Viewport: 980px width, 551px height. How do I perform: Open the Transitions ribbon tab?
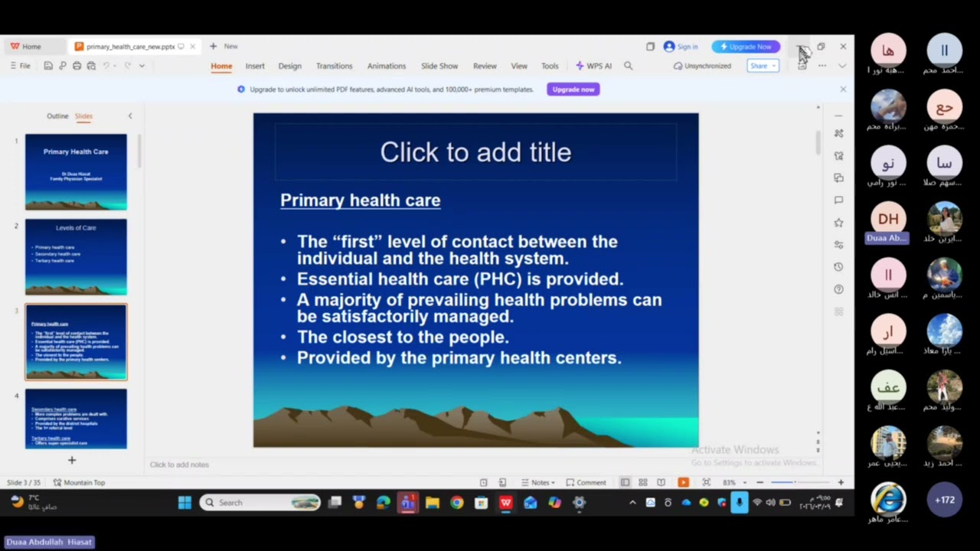coord(334,66)
